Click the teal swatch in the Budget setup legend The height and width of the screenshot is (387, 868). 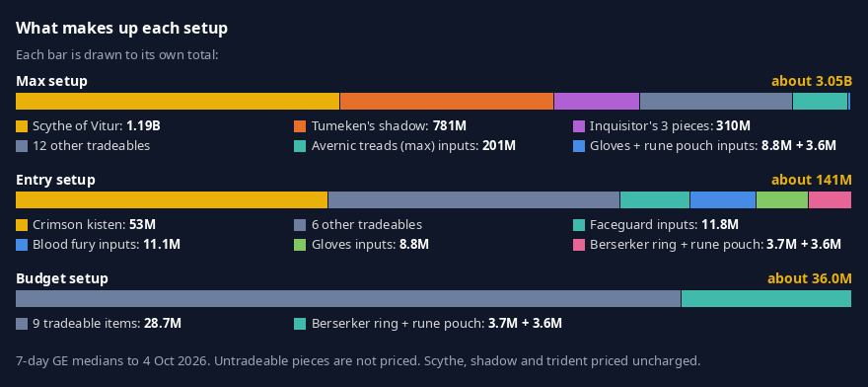[x=300, y=324]
